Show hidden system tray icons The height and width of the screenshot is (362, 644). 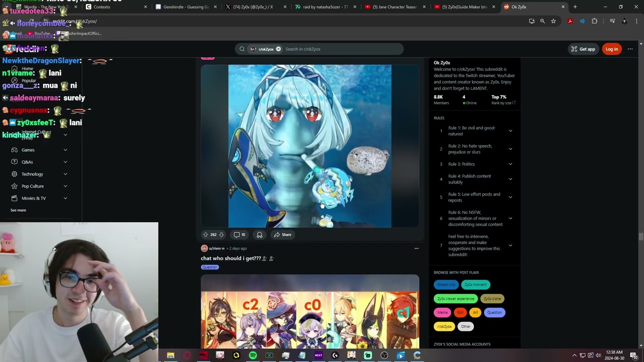[x=575, y=355]
